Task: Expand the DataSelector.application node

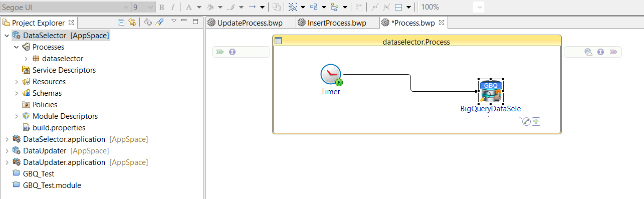Action: 7,139
